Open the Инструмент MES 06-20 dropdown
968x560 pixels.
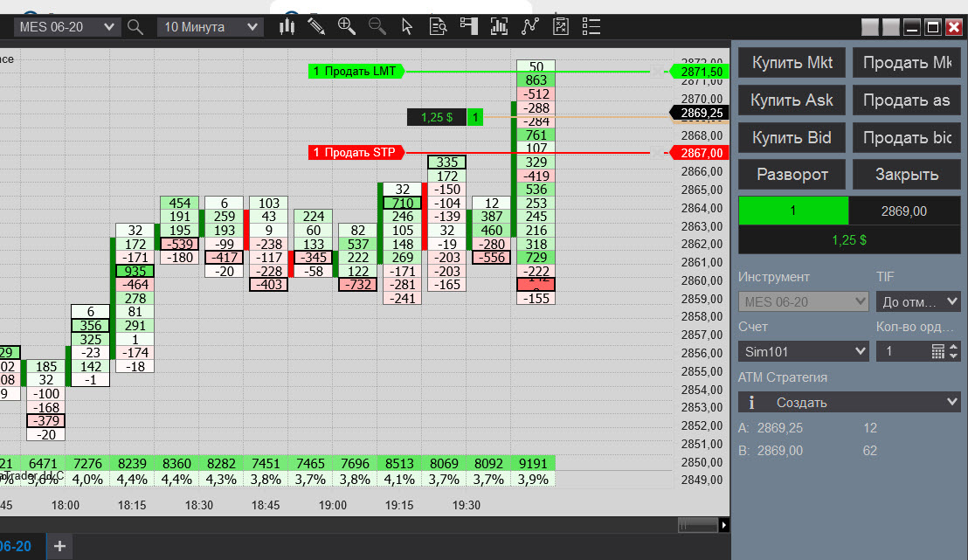[803, 302]
